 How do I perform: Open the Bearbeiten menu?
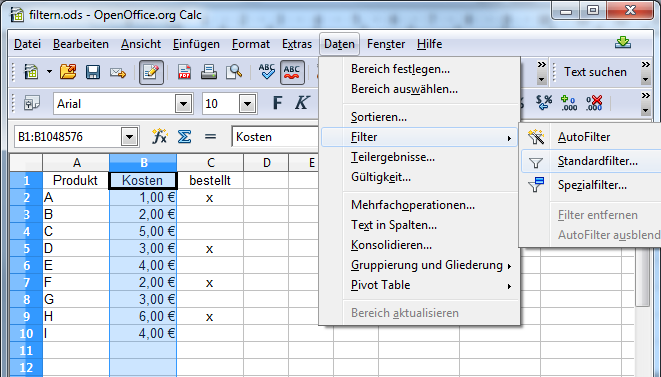pyautogui.click(x=81, y=44)
